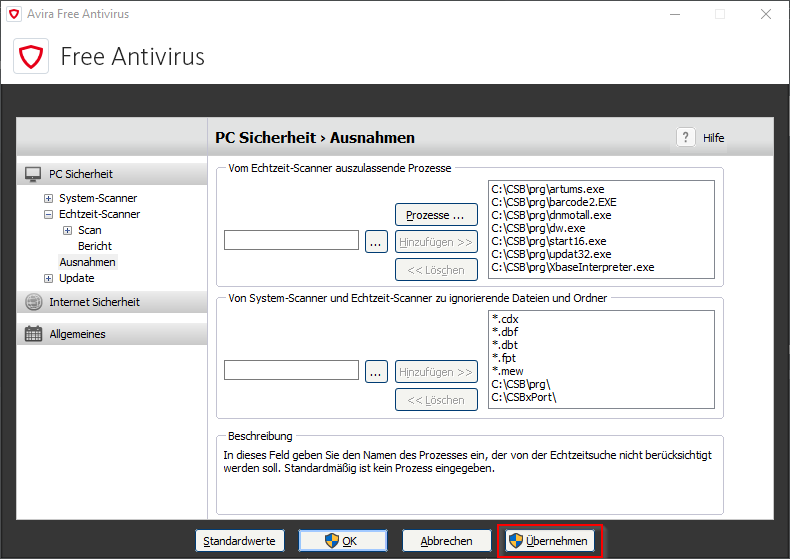790x559 pixels.
Task: Click the PC Sicherheit monitor icon
Action: pyautogui.click(x=33, y=174)
